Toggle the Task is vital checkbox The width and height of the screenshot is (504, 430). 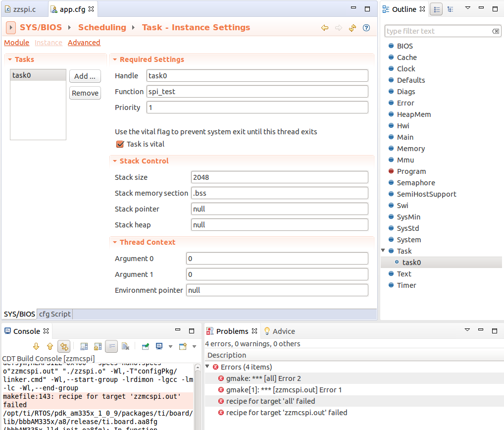[120, 144]
